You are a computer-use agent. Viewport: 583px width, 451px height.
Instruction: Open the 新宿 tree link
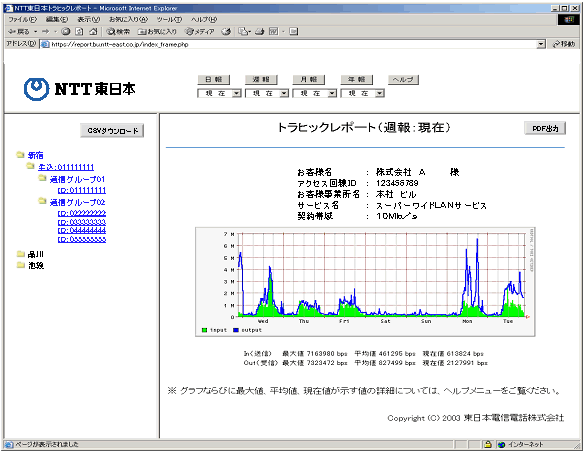pos(36,155)
